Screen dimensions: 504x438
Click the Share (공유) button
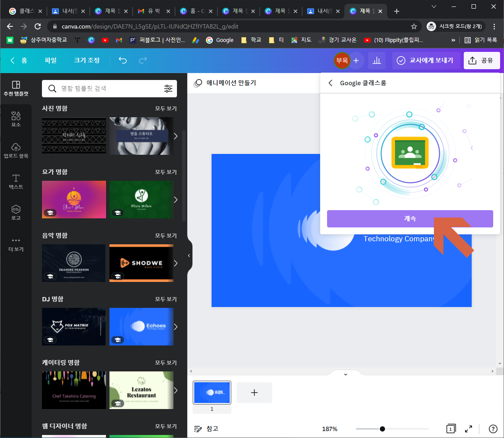click(x=482, y=61)
